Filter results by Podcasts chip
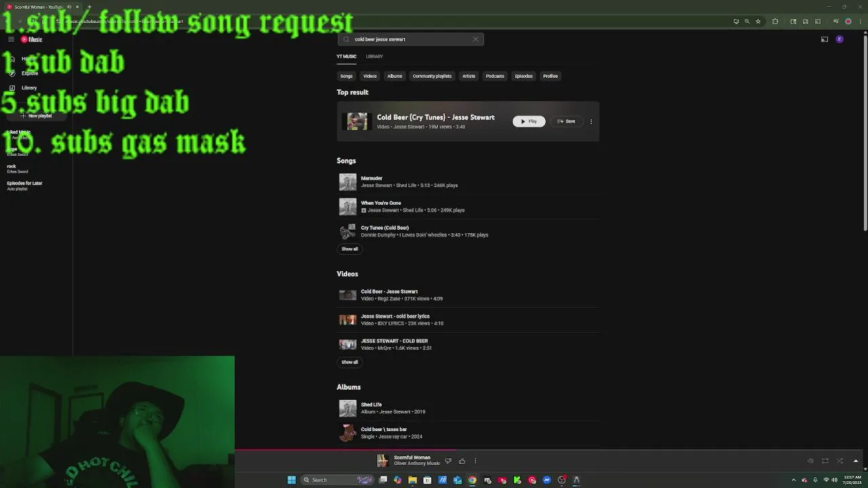The height and width of the screenshot is (488, 868). (x=494, y=76)
